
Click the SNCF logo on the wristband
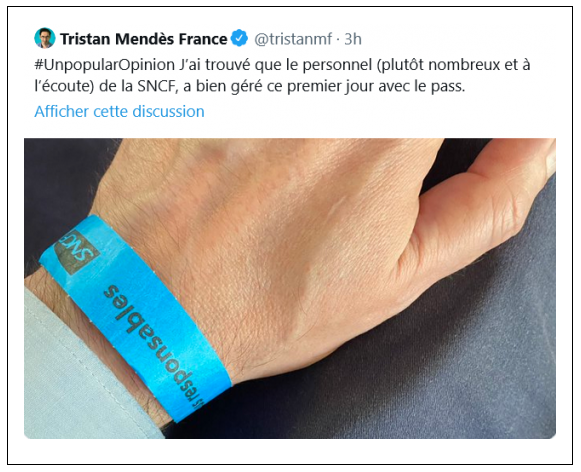click(x=77, y=252)
